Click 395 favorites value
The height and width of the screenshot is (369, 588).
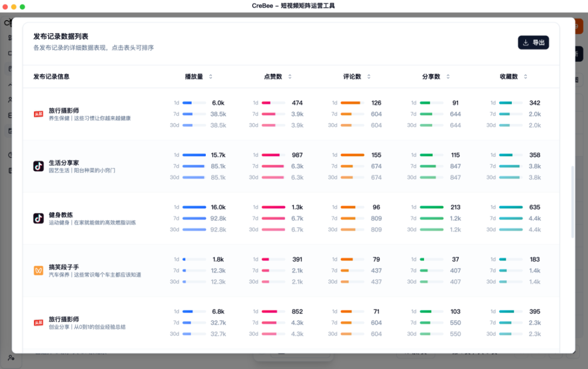[535, 312]
